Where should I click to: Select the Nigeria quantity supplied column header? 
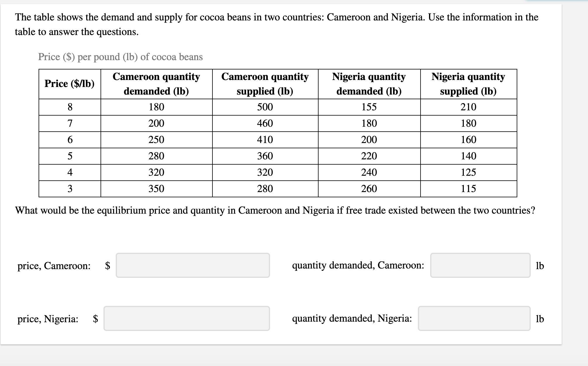[x=468, y=84]
